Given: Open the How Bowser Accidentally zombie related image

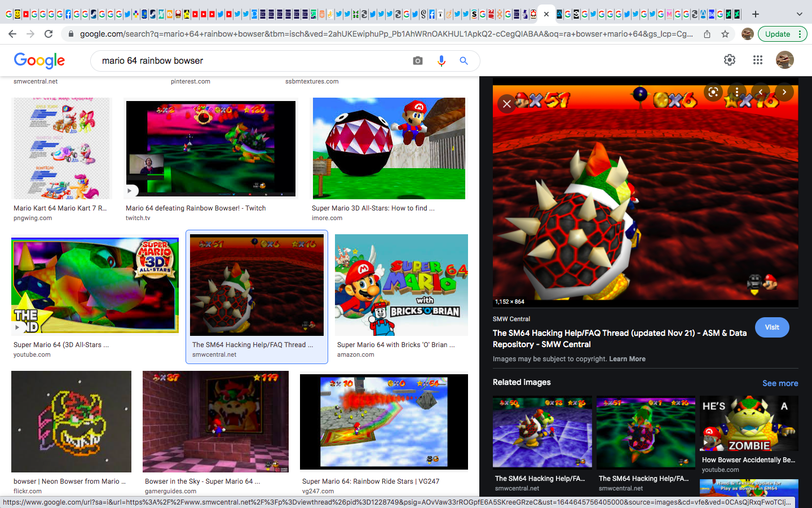Looking at the screenshot, I should point(749,423).
